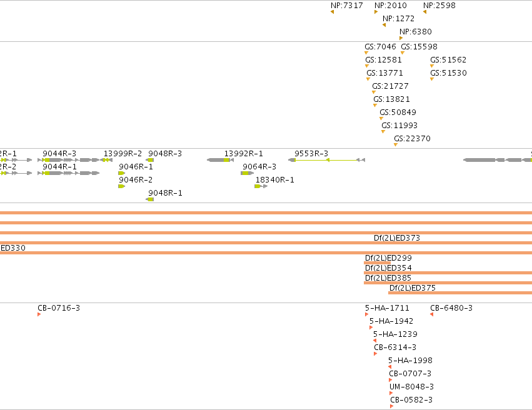Click the 9064R-3 transcript label
532x410 pixels.
pyautogui.click(x=259, y=167)
